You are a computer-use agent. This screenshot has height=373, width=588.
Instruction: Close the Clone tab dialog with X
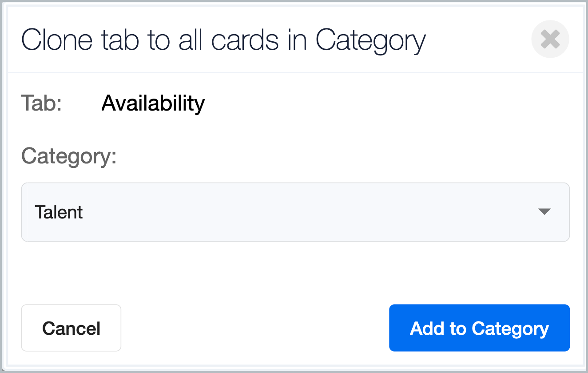[550, 40]
